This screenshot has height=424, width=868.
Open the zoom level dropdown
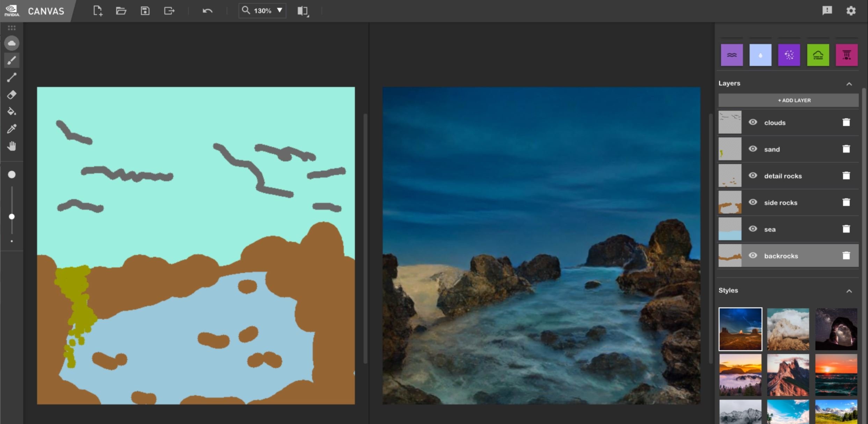tap(279, 11)
